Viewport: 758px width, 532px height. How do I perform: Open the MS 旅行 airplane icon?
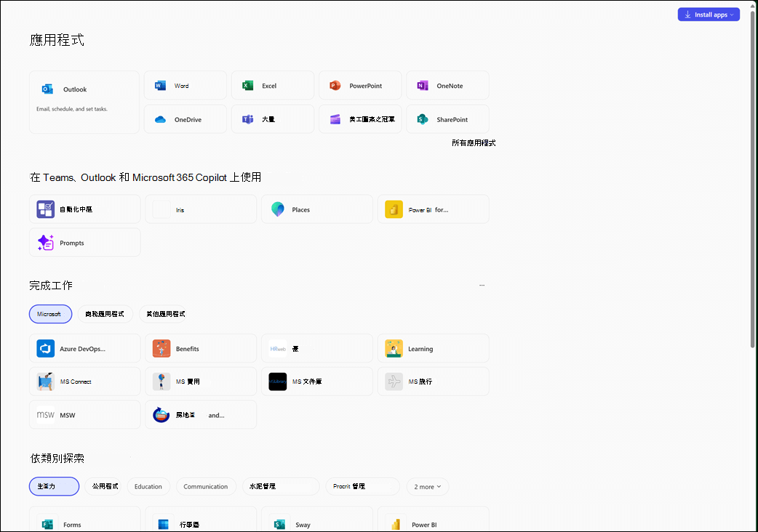click(x=394, y=382)
